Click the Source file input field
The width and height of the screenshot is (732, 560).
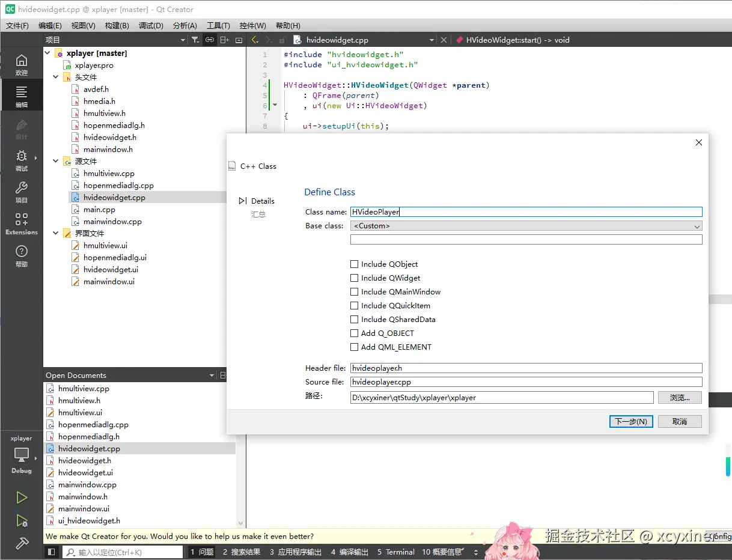526,382
